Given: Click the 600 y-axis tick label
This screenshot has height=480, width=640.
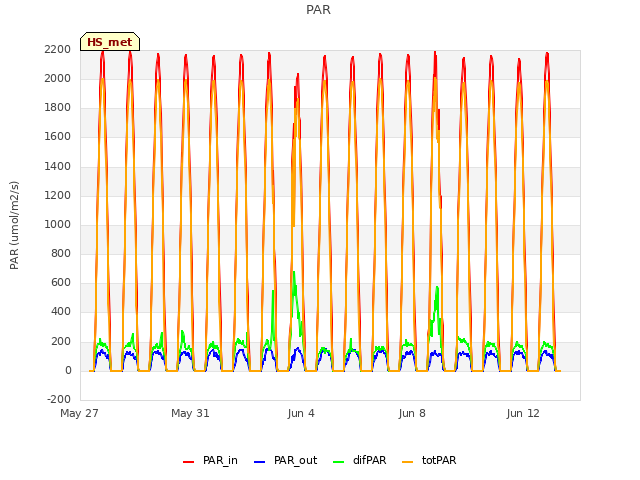Looking at the screenshot, I should tap(61, 282).
